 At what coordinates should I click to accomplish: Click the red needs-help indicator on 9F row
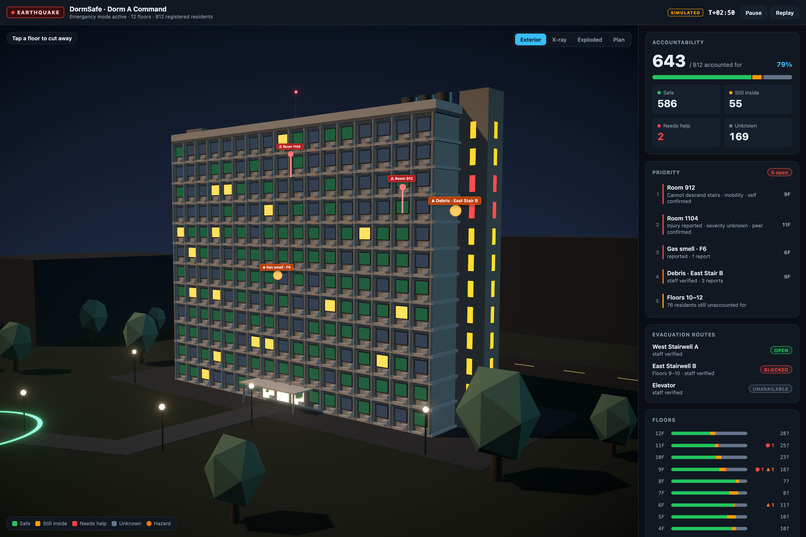click(x=759, y=470)
